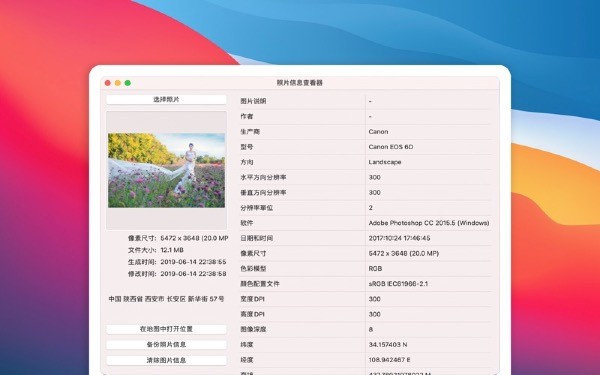Select the 经度 row label
The width and height of the screenshot is (600, 375).
pos(246,360)
